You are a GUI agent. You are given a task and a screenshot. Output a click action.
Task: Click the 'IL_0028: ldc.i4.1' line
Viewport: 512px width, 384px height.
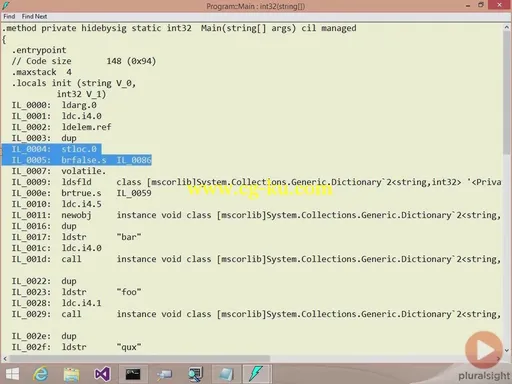(56, 303)
